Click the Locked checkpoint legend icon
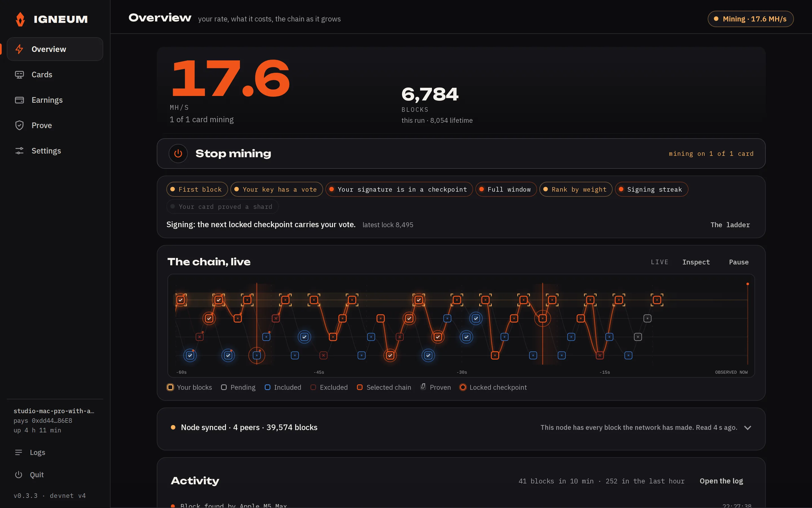812x508 pixels. [463, 387]
